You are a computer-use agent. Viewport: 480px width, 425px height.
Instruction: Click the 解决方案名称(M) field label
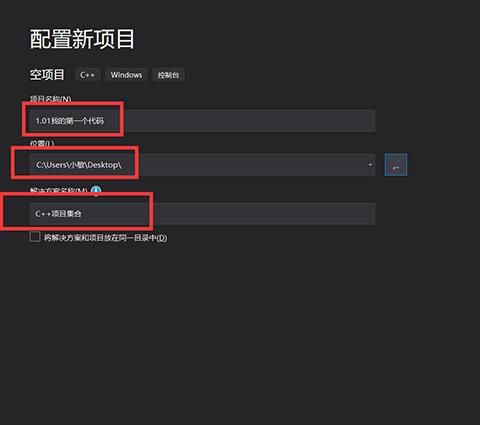(59, 191)
